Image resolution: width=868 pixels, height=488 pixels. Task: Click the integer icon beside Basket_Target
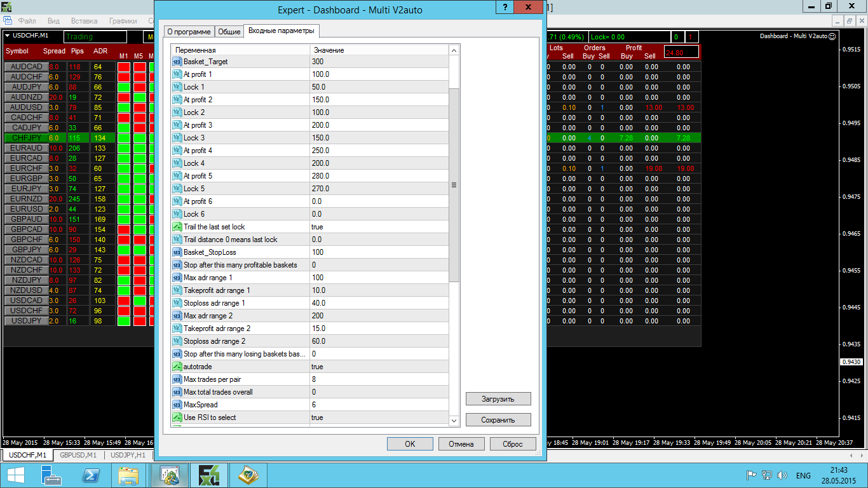click(x=177, y=62)
